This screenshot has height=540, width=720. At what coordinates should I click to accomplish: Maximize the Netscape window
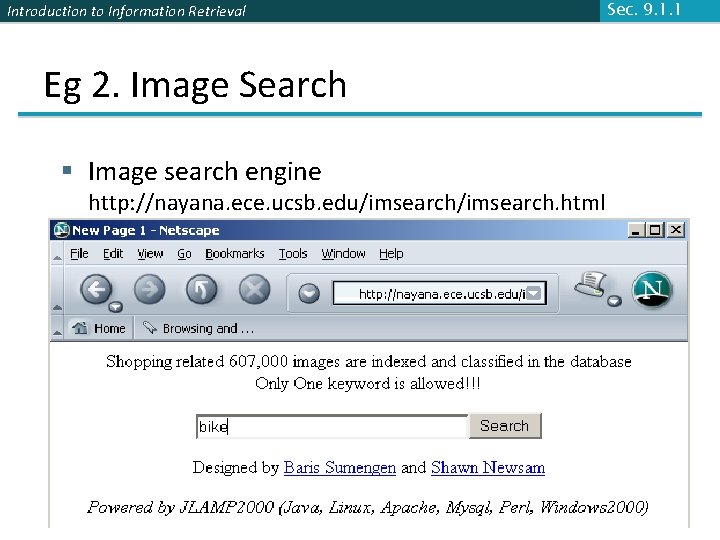655,230
